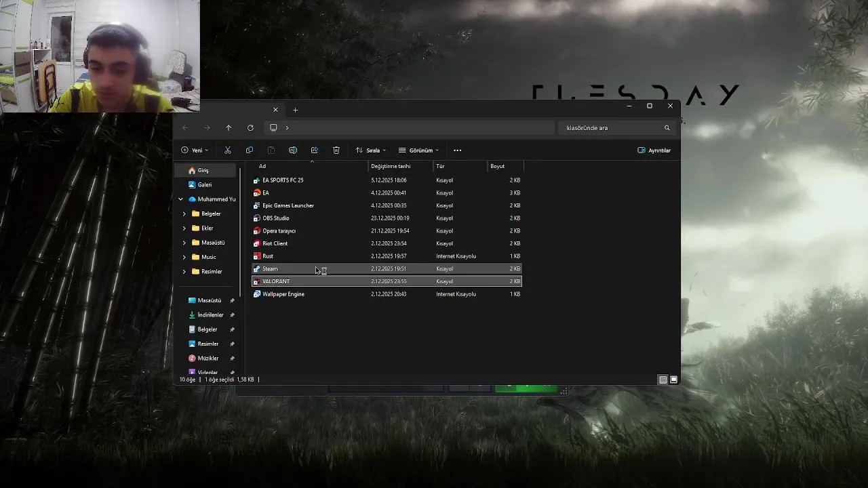Go up one folder level
The image size is (868, 488).
click(229, 127)
